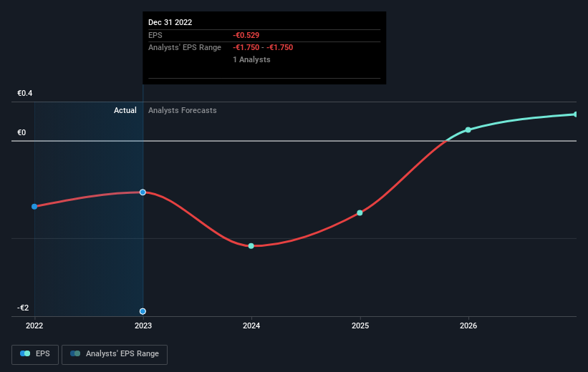588x372 pixels.
Task: Select the 2025 forecast EPS point
Action: (360, 212)
